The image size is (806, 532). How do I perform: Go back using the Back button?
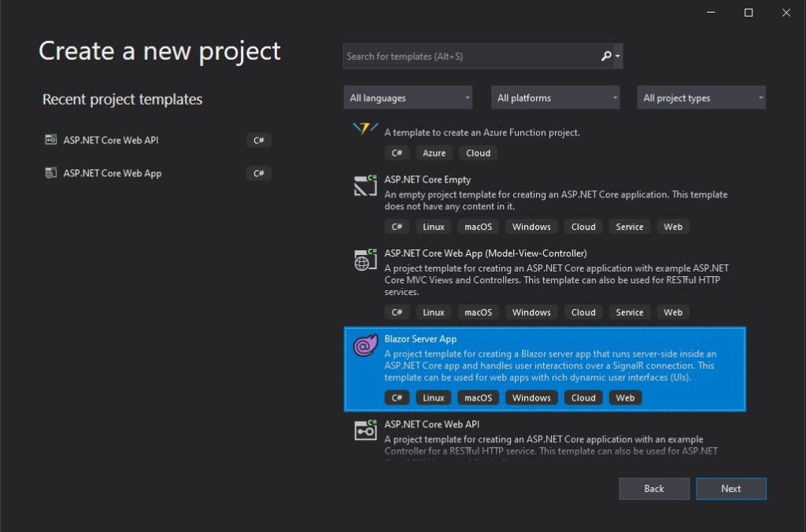(x=654, y=489)
